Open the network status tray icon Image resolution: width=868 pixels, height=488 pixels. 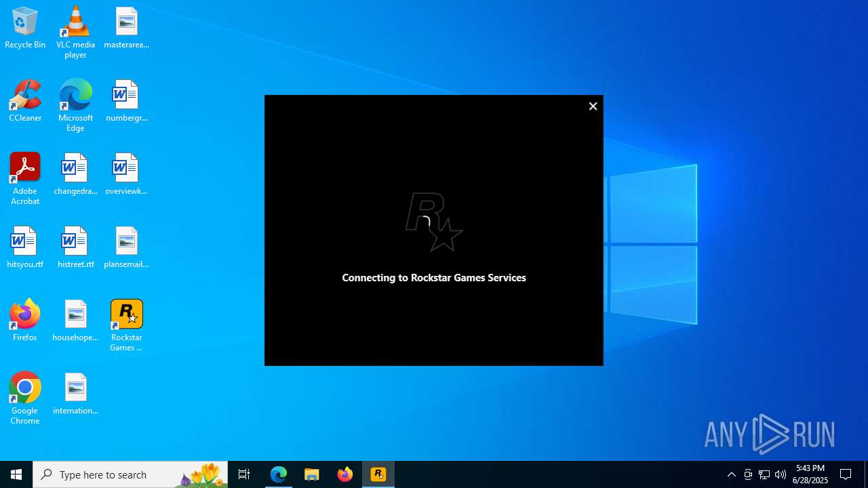coord(764,474)
